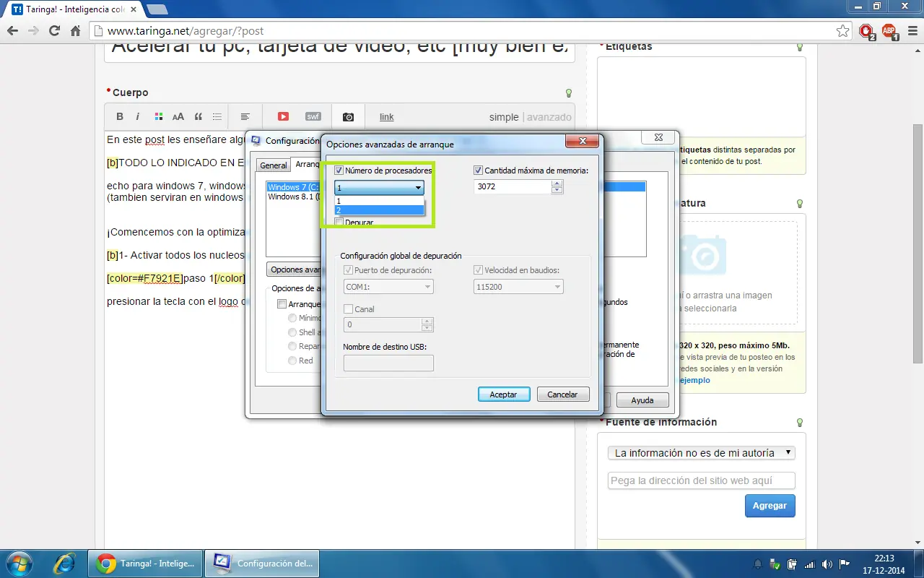Switch to General tab in Configuración
Image resolution: width=924 pixels, height=578 pixels.
click(274, 165)
